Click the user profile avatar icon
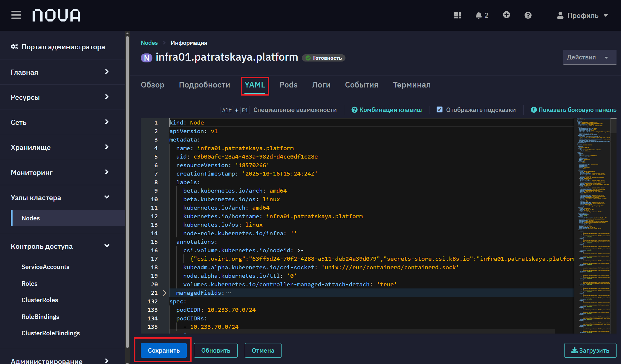This screenshot has height=364, width=621. 560,15
